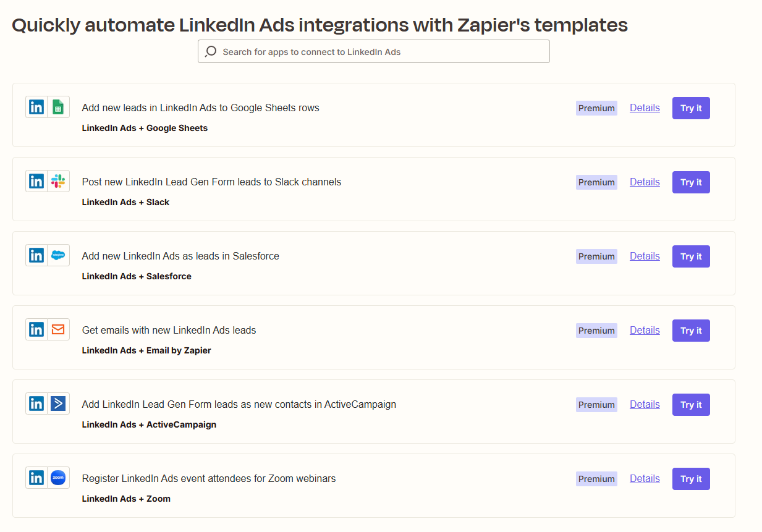The height and width of the screenshot is (532, 762).
Task: Click the Premium badge in the Slack row
Action: 596,182
